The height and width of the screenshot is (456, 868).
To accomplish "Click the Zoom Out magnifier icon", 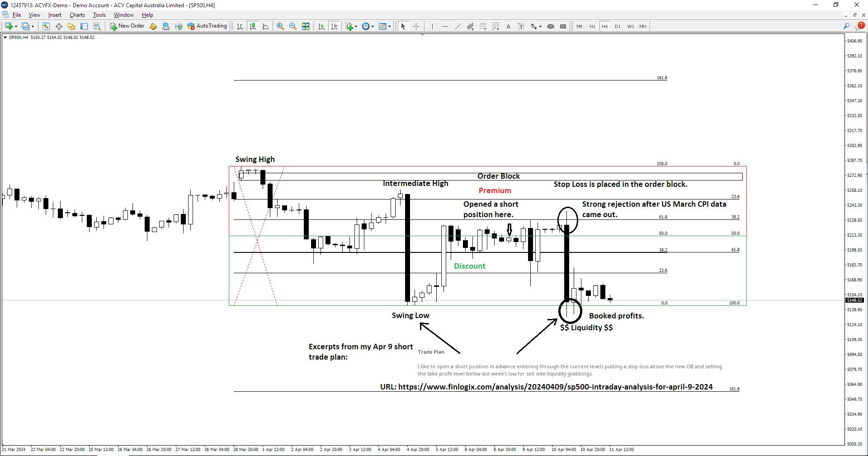I will [x=293, y=26].
